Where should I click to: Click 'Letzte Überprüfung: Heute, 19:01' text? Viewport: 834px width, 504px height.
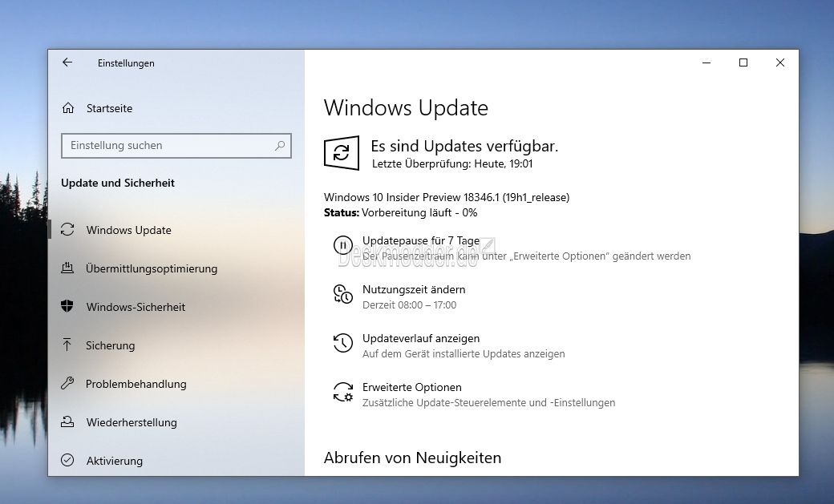(452, 163)
